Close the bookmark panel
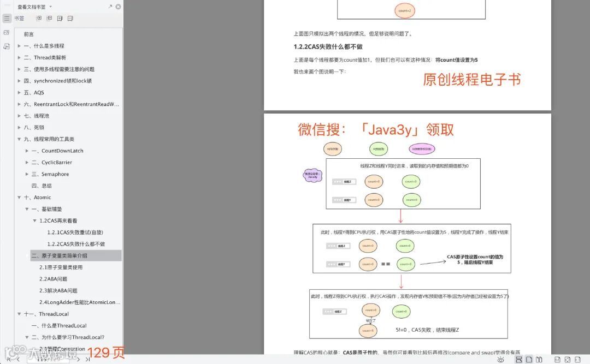590x364 pixels. pos(118,7)
